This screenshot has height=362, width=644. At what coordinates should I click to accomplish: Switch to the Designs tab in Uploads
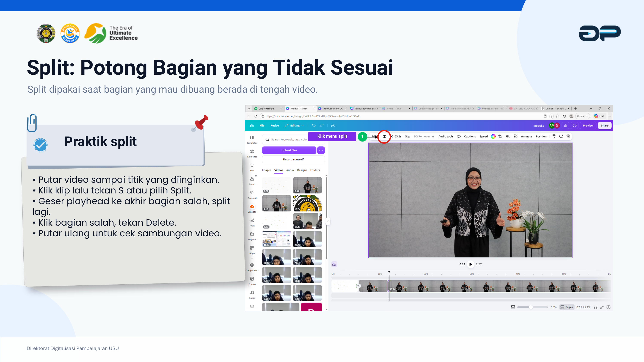(302, 170)
